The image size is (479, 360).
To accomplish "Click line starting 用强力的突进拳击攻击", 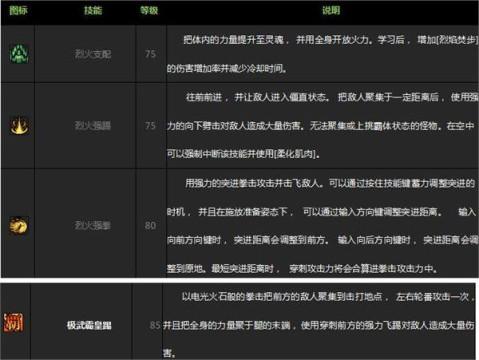I will [330, 183].
